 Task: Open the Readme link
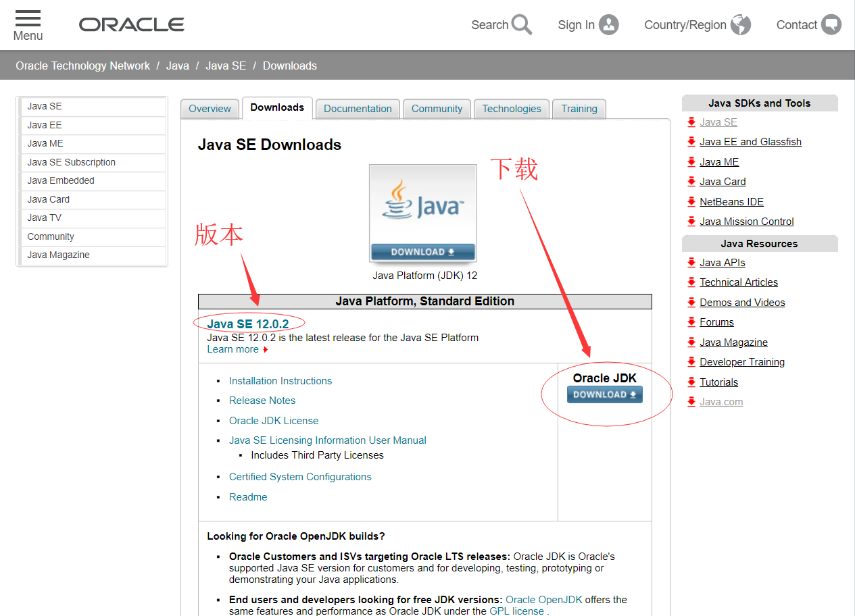[248, 497]
